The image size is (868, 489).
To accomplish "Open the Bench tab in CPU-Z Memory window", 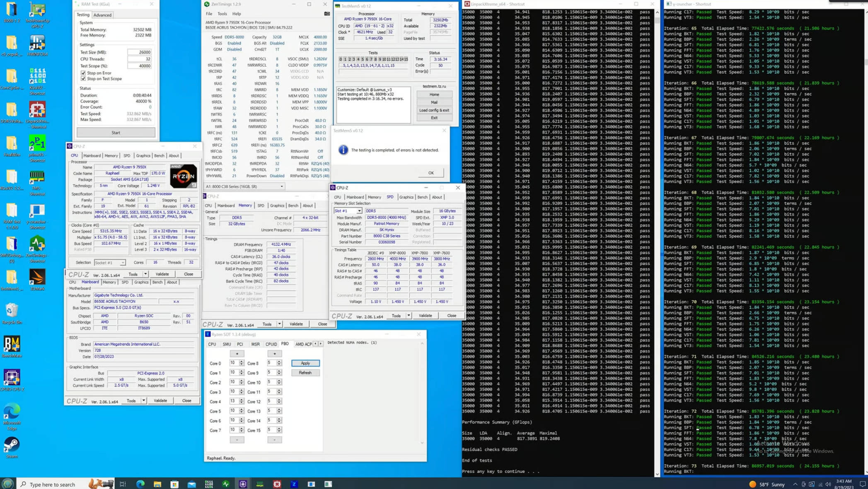I will pos(293,206).
